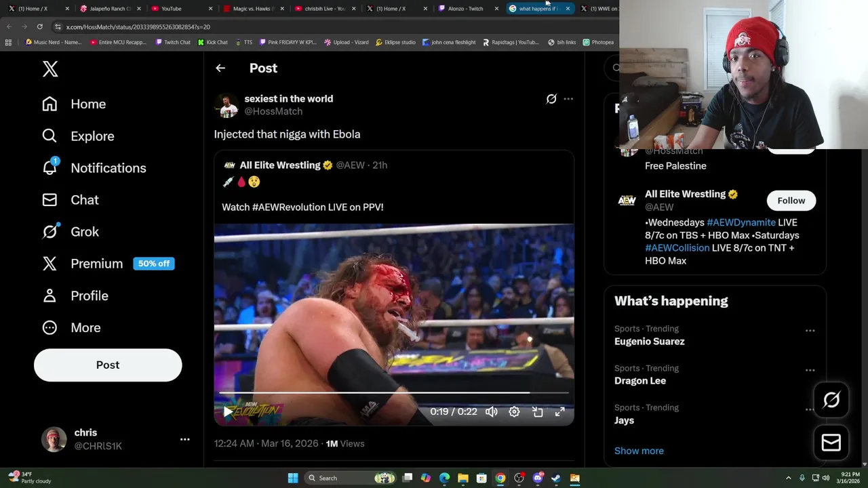Open Windows Start menu
This screenshot has width=868, height=488.
point(292,478)
